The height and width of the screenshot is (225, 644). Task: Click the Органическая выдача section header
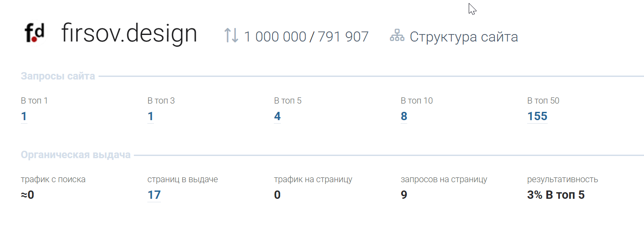[x=75, y=155]
